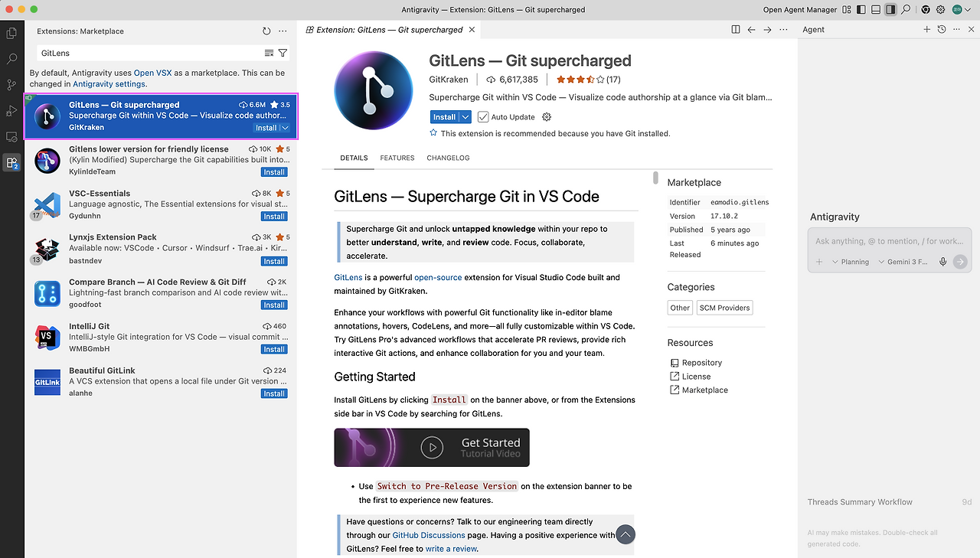Navigate back using the left arrow
The width and height of the screenshot is (980, 558).
tap(751, 30)
